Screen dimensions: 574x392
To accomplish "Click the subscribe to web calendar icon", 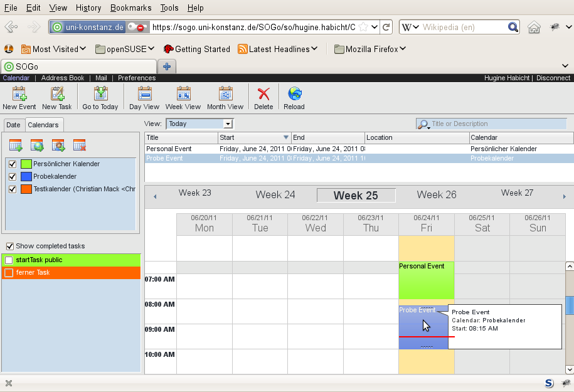I will (x=37, y=146).
